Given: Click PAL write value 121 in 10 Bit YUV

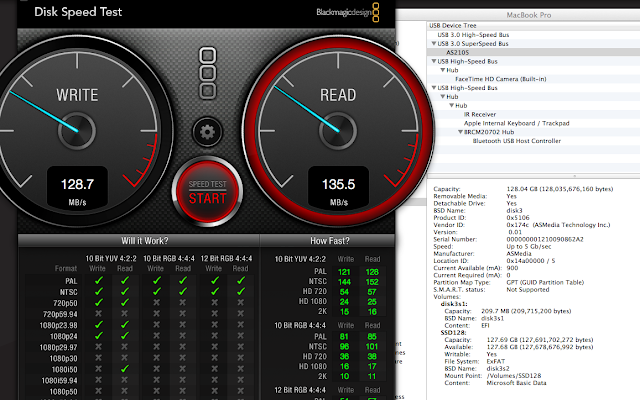Looking at the screenshot, I should [x=344, y=272].
